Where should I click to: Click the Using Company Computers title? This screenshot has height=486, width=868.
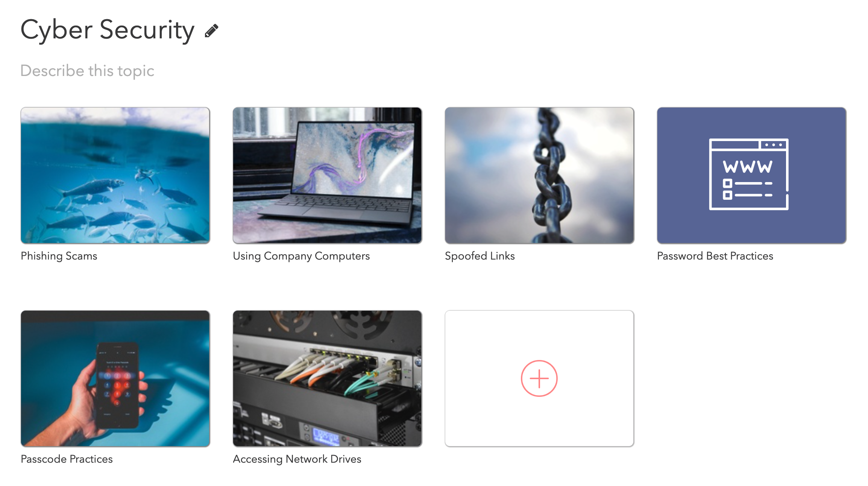[301, 256]
